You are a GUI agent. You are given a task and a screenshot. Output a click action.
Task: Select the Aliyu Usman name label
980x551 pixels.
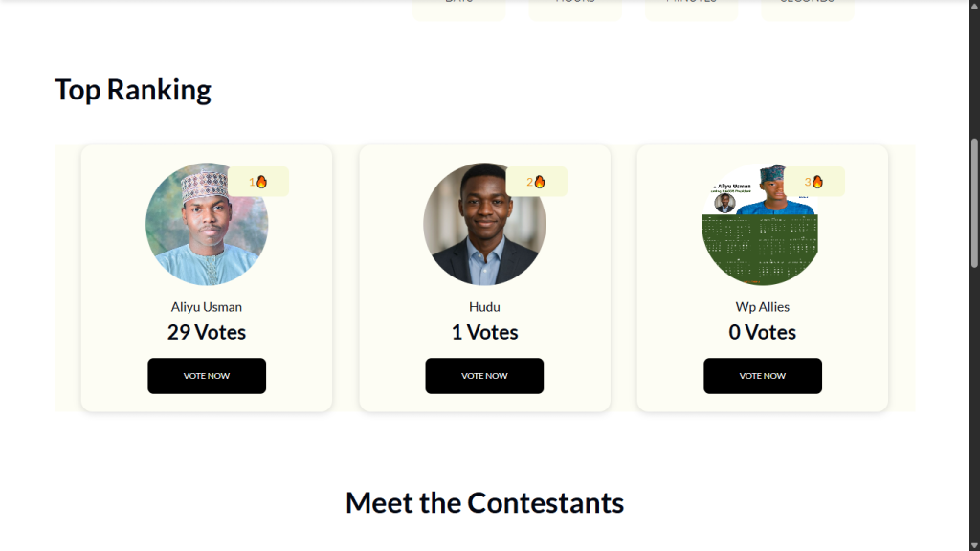pyautogui.click(x=207, y=307)
